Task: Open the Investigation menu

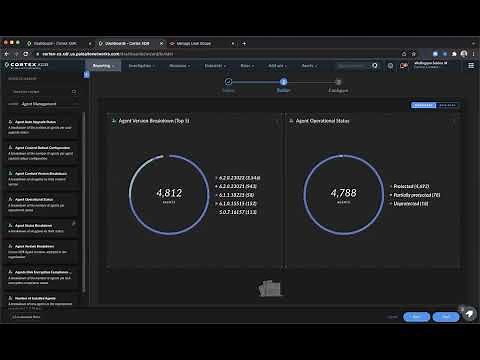Action: 141,66
